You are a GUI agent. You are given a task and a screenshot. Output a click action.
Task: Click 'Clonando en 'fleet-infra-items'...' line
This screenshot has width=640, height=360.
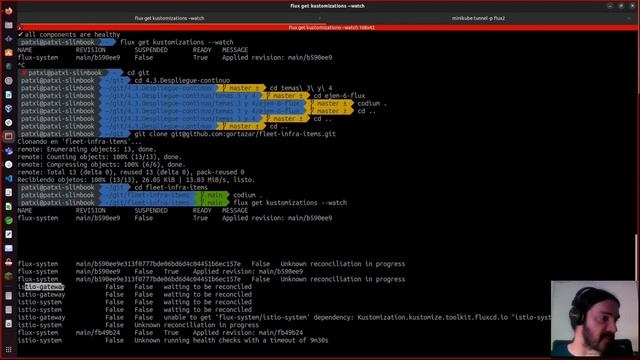[x=79, y=142]
